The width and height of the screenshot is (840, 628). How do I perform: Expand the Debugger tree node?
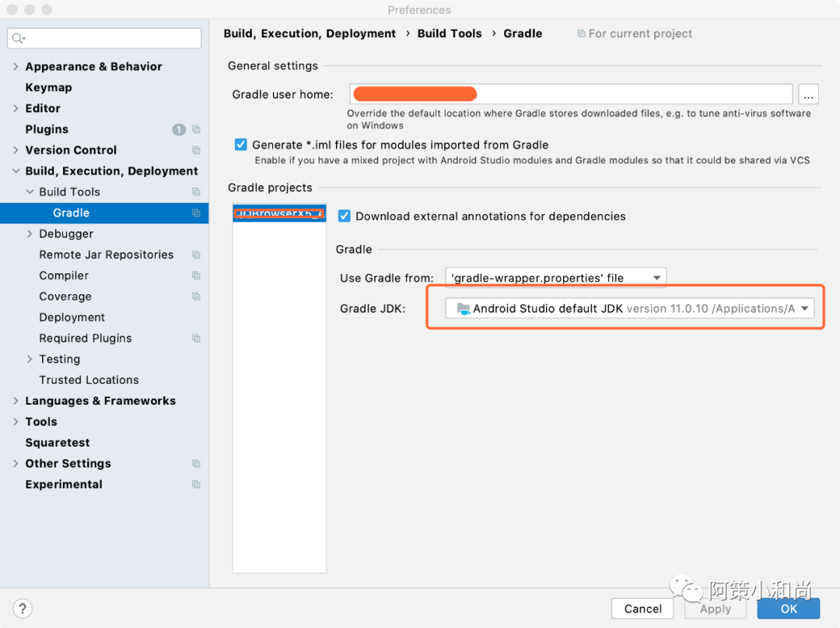pos(30,234)
